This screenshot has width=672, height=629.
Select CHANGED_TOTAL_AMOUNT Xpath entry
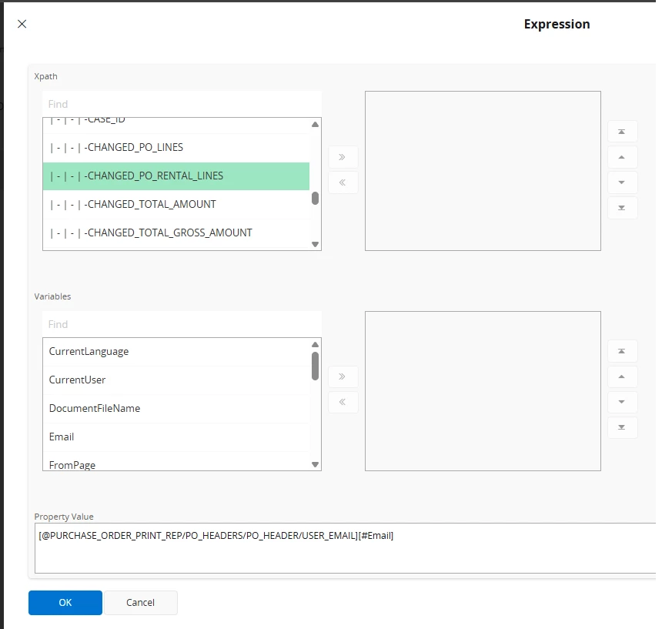tap(176, 204)
